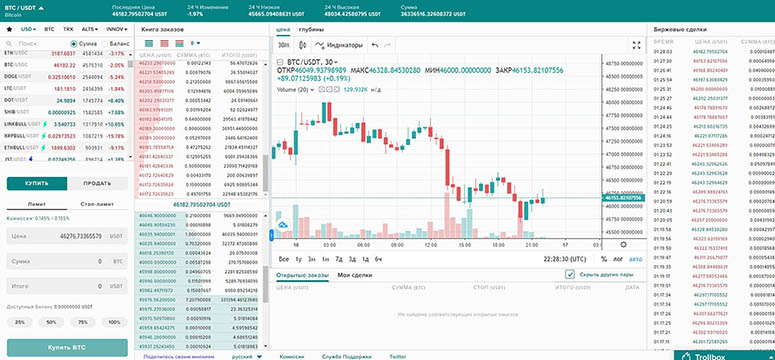The width and height of the screenshot is (775, 360).
Task: Show only sell orders in order book
Action: click(165, 44)
